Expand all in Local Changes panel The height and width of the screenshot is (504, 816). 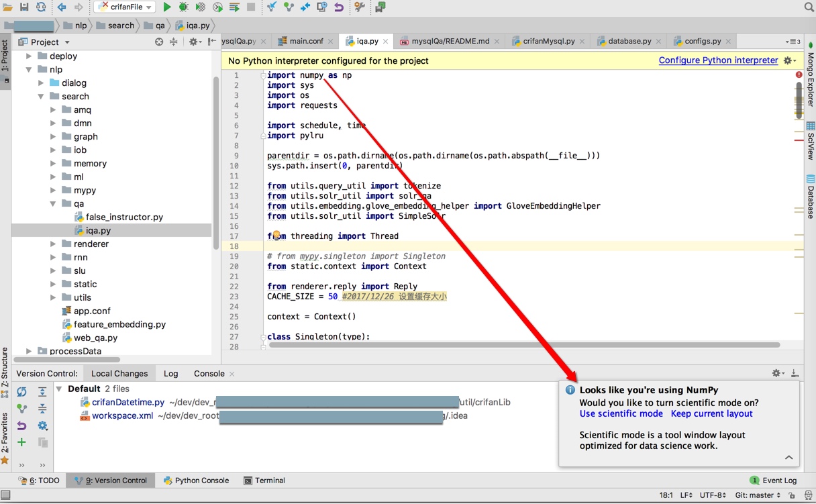pyautogui.click(x=42, y=392)
